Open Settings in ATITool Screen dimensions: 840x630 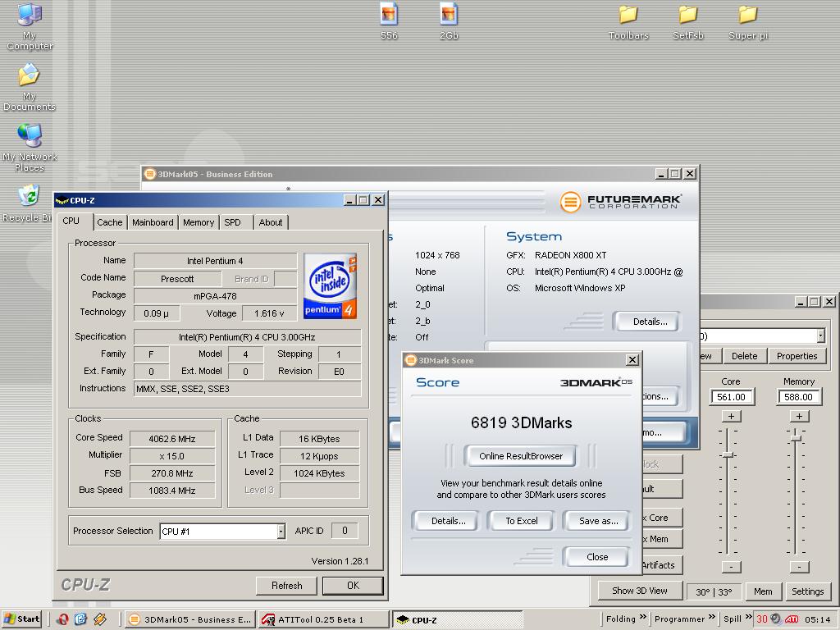807,591
